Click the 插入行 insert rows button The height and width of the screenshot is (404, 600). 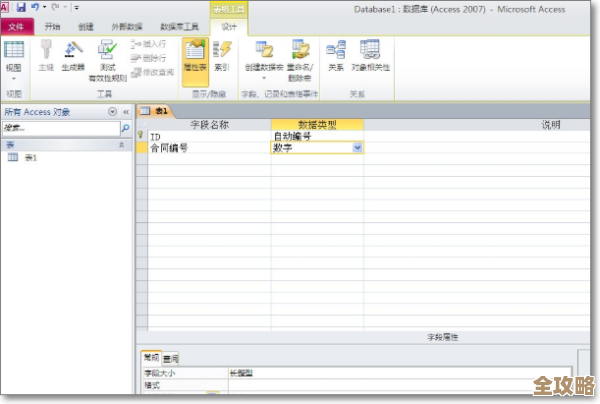coord(149,44)
